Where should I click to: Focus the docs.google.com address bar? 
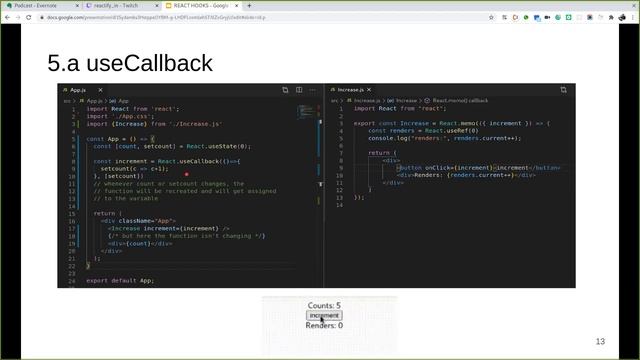(261, 18)
